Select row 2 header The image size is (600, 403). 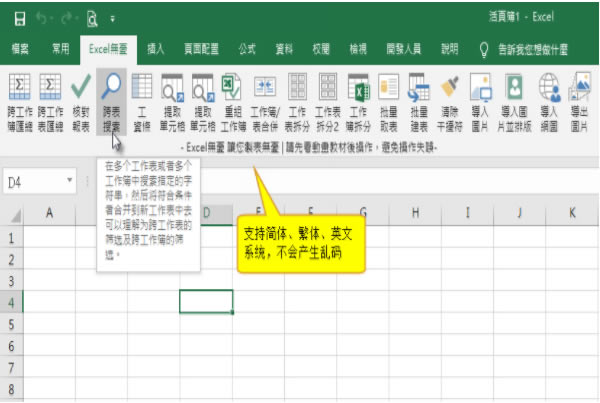point(11,260)
